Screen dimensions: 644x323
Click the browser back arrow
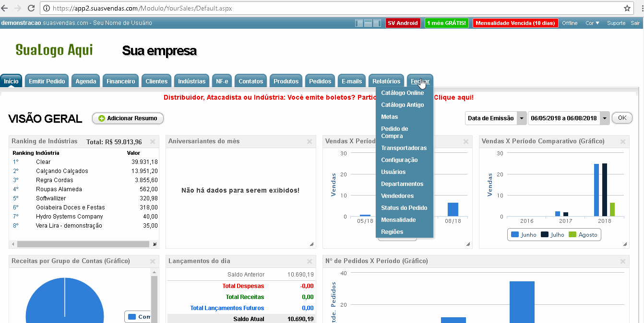(x=5, y=8)
